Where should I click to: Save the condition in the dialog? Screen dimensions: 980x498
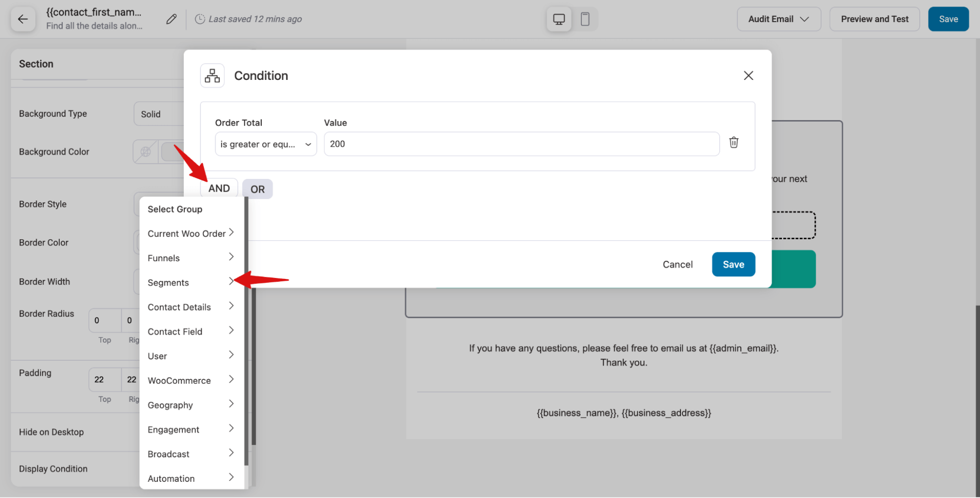click(733, 264)
